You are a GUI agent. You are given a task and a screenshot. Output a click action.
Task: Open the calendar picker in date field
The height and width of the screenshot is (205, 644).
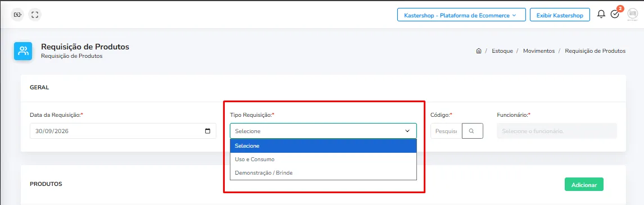tap(207, 131)
